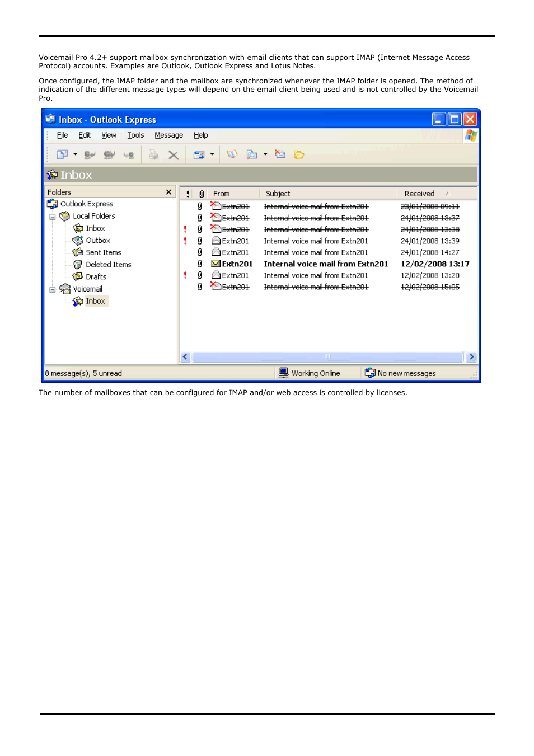Click the '8 message(s), 5 unread' status text
This screenshot has width=534, height=756.
[x=83, y=373]
